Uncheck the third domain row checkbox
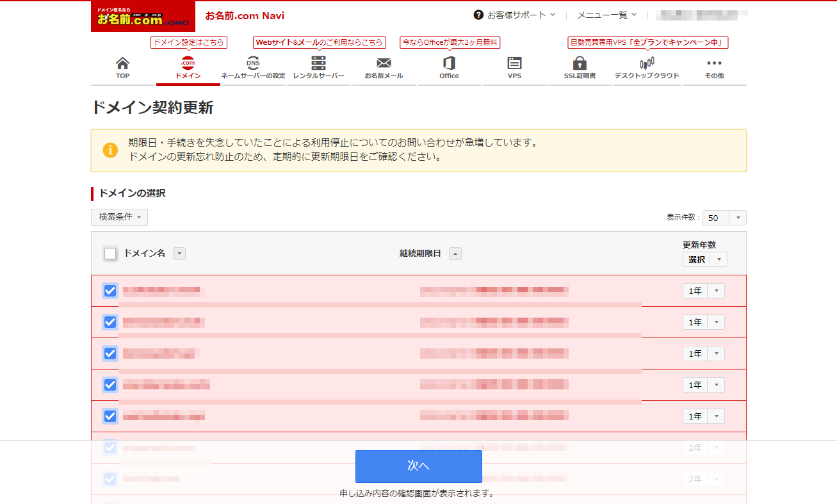This screenshot has height=504, width=837. click(110, 354)
